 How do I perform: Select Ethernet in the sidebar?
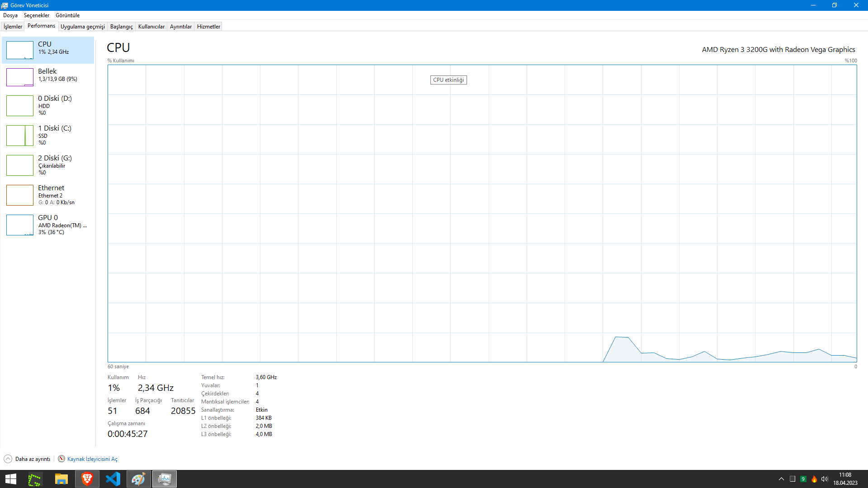tap(48, 195)
